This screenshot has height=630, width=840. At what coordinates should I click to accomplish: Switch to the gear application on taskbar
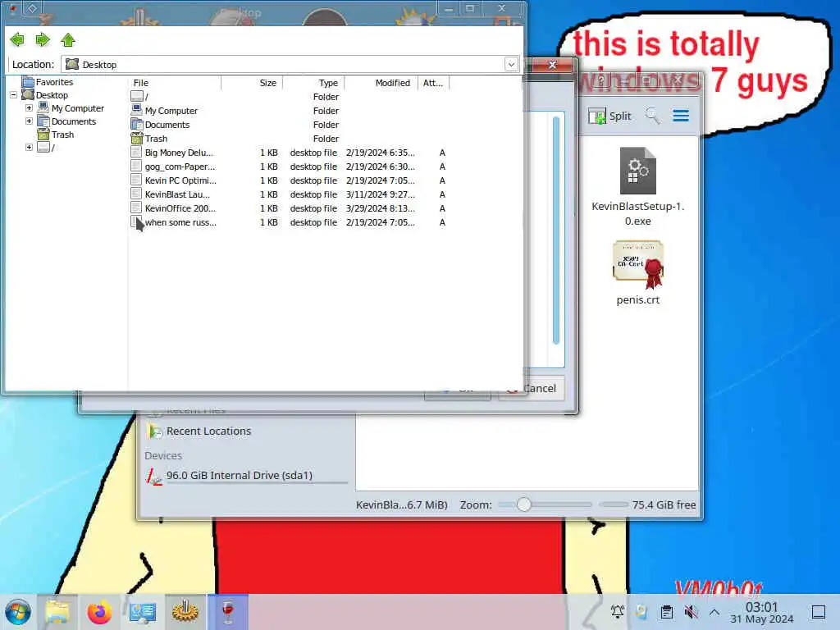click(x=185, y=612)
